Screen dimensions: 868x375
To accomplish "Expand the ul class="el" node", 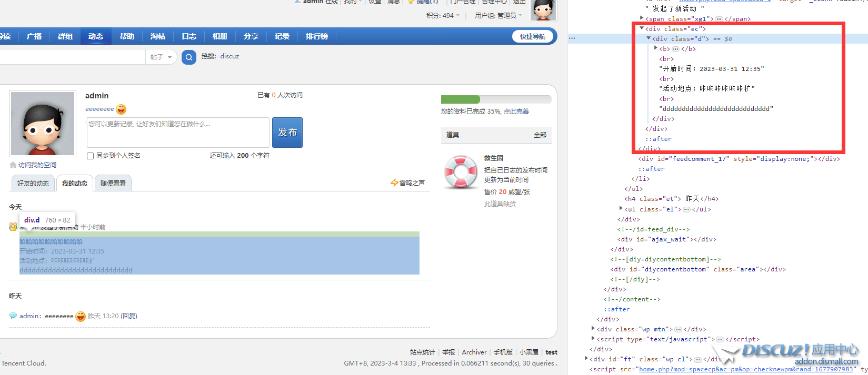I will point(621,209).
